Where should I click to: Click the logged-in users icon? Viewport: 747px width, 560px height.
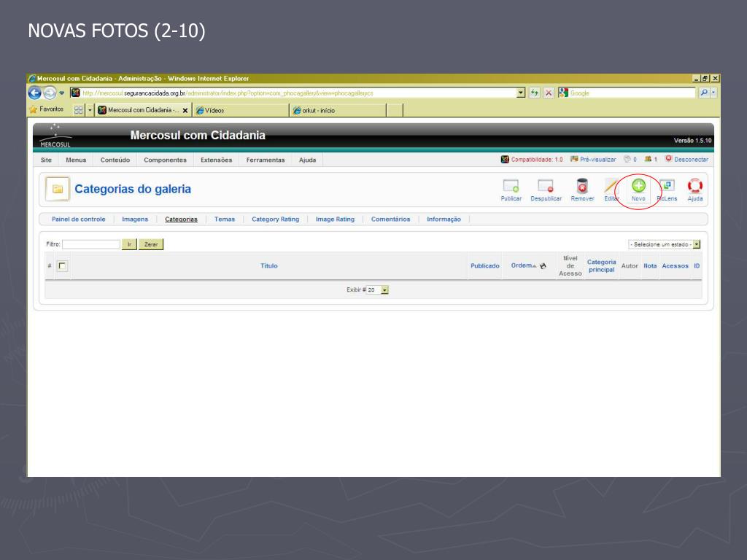[x=648, y=159]
